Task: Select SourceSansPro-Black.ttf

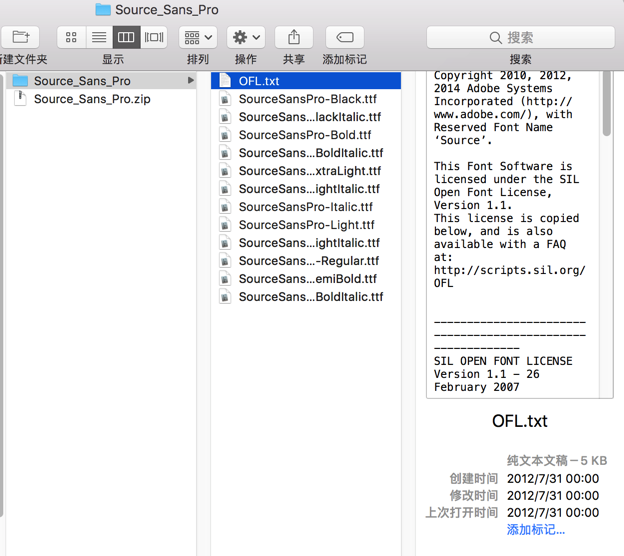Action: click(306, 99)
